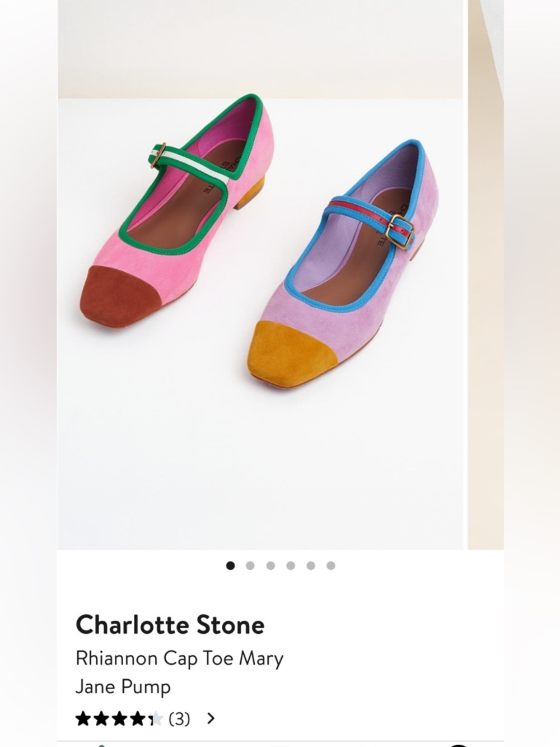Screen dimensions: 560x747
Task: View the 3 customer reviews
Action: (x=179, y=718)
